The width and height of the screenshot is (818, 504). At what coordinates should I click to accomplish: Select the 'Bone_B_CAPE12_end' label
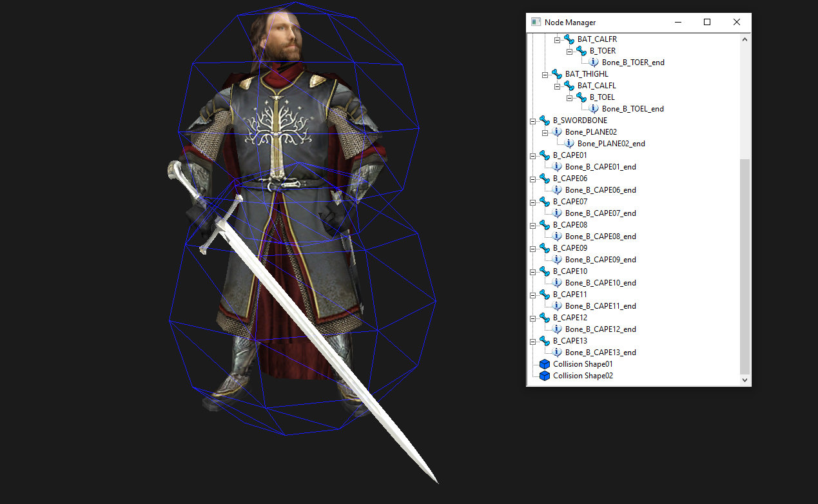(x=601, y=329)
